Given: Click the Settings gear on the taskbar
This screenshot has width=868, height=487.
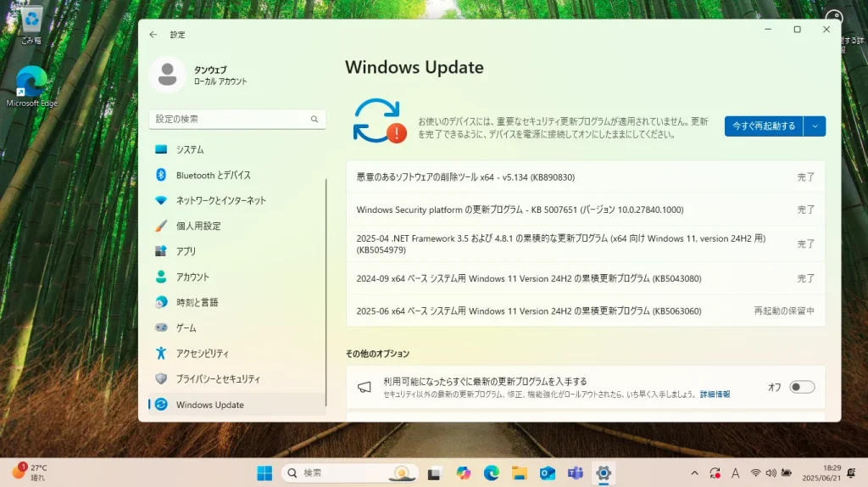Looking at the screenshot, I should click(x=604, y=473).
